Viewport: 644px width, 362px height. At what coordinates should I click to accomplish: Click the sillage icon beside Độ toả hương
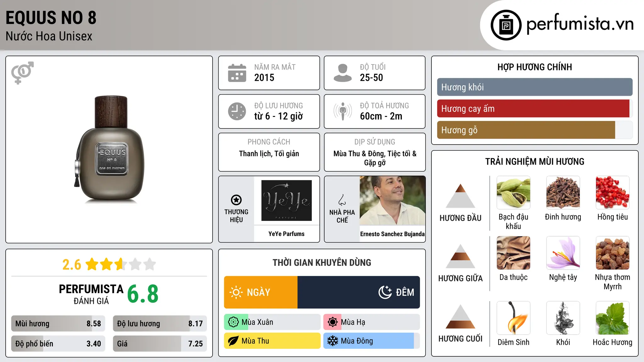(343, 111)
